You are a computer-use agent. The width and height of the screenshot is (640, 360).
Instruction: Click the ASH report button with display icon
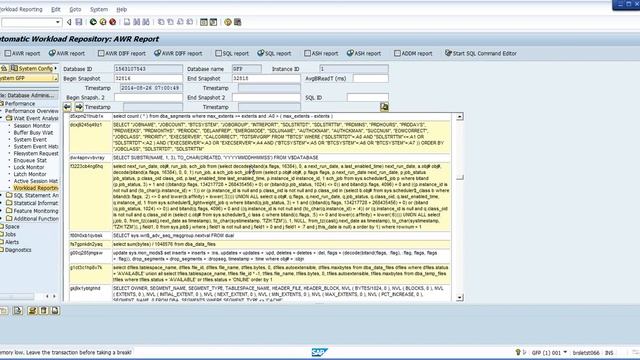(364, 53)
